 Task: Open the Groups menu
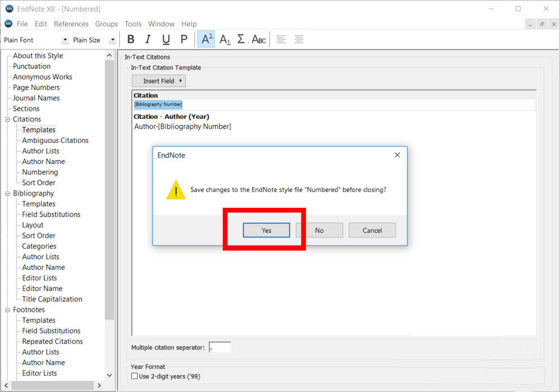click(x=106, y=24)
